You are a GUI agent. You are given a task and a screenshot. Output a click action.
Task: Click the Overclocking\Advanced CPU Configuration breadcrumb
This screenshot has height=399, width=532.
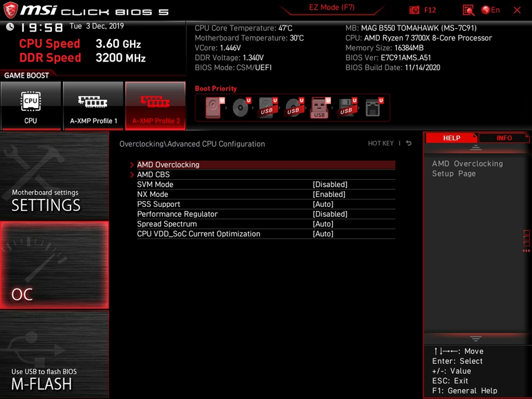[x=192, y=144]
